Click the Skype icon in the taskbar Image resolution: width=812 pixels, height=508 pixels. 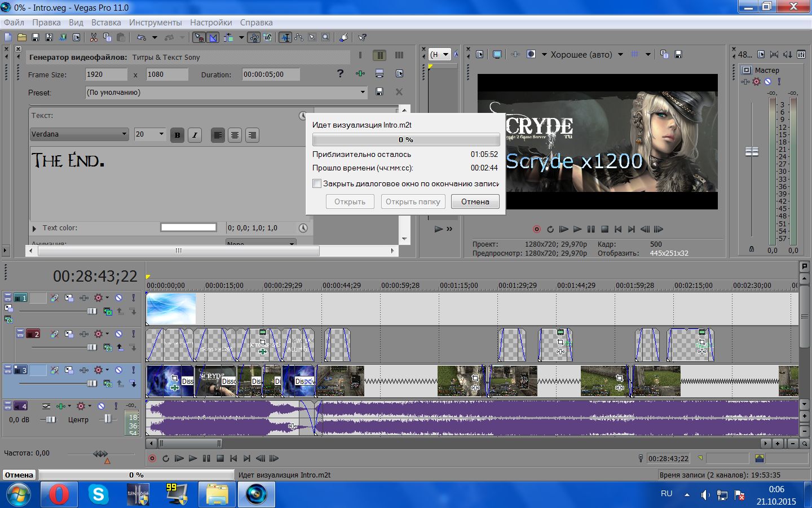click(x=99, y=494)
